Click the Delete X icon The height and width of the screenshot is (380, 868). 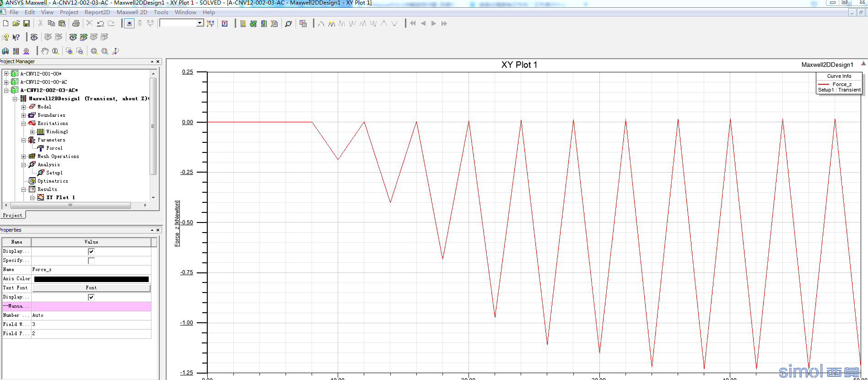(x=90, y=23)
